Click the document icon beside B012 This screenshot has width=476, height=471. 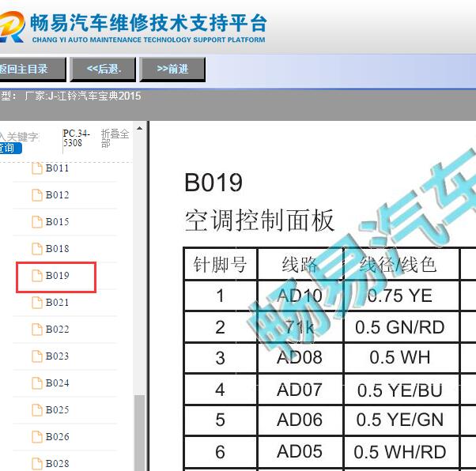pyautogui.click(x=37, y=195)
